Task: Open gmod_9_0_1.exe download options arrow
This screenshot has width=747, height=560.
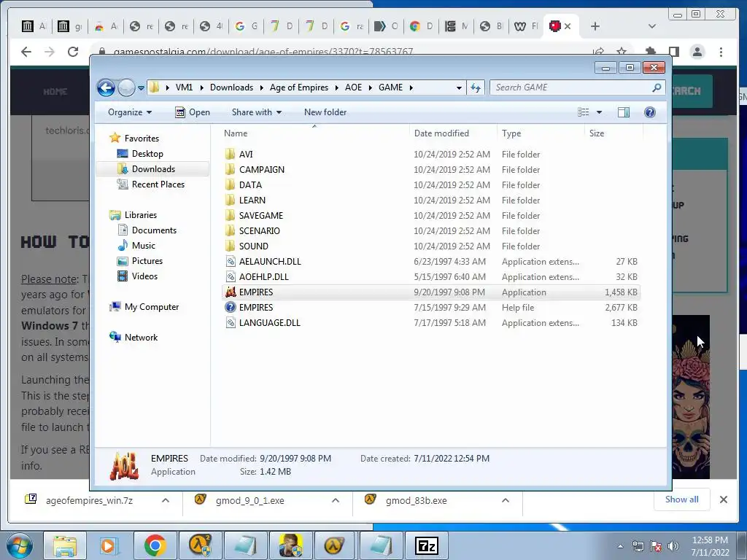Action: click(x=336, y=500)
